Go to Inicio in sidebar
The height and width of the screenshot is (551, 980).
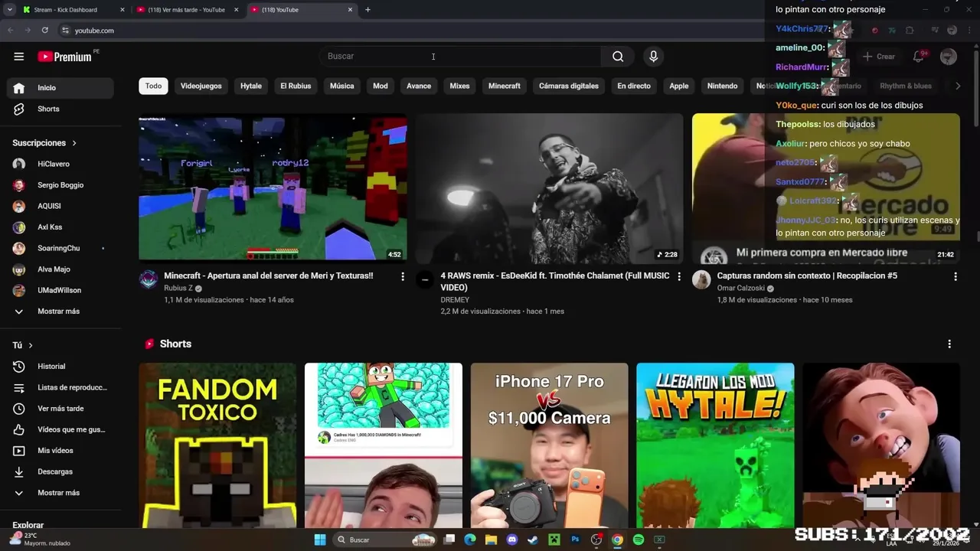click(60, 88)
